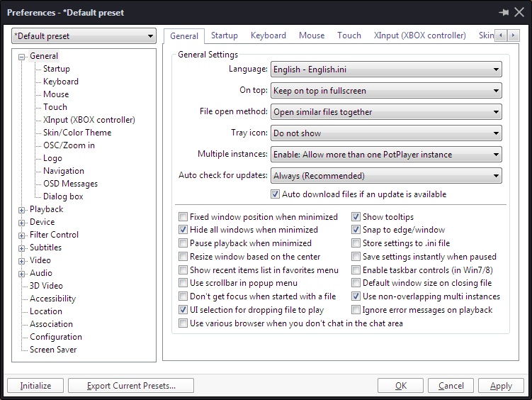Click the Export Current Presets button

131,386
